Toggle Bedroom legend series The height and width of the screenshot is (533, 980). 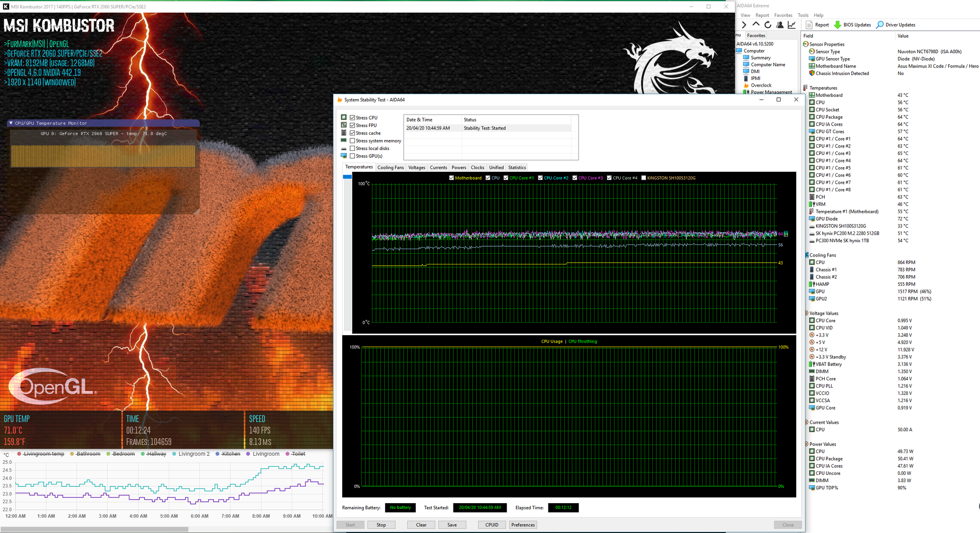[120, 454]
